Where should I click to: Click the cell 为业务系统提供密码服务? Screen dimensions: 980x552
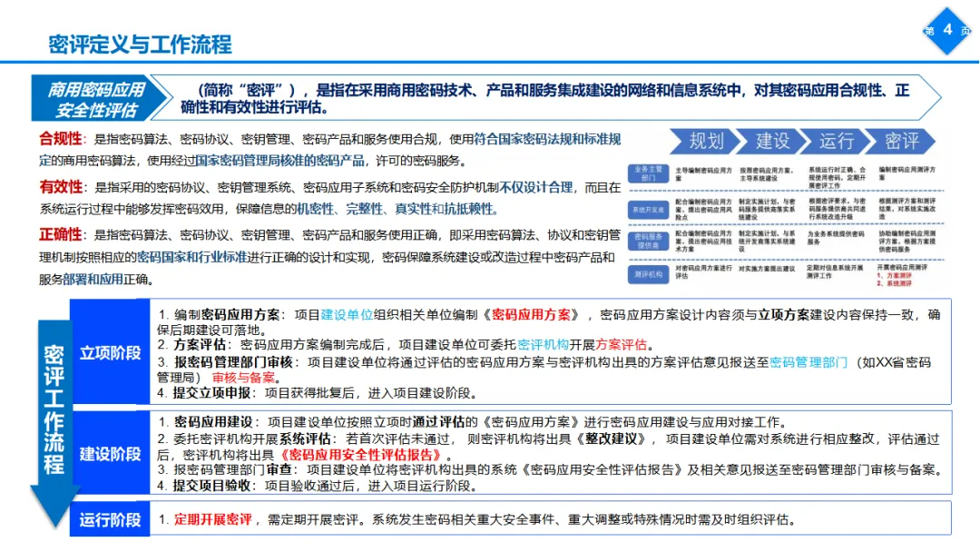pyautogui.click(x=836, y=238)
